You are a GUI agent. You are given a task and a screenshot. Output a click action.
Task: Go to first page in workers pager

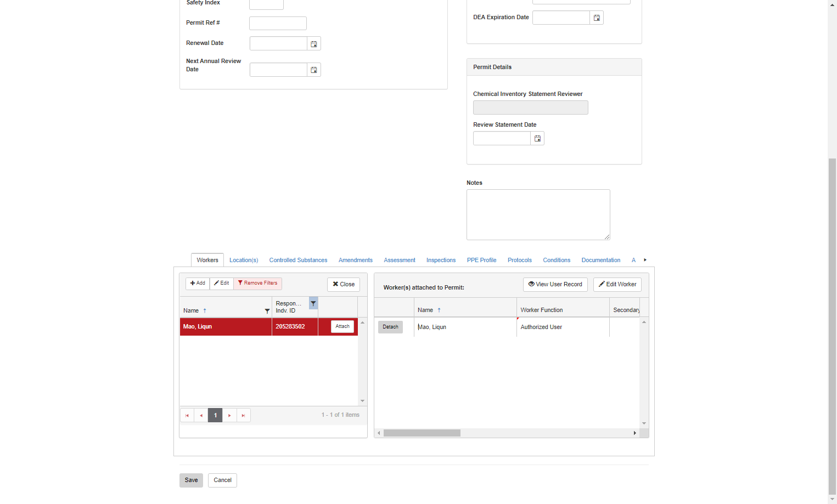tap(187, 415)
